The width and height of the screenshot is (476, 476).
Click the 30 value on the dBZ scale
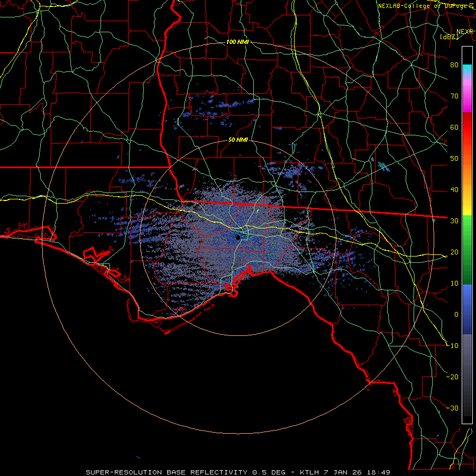click(454, 221)
